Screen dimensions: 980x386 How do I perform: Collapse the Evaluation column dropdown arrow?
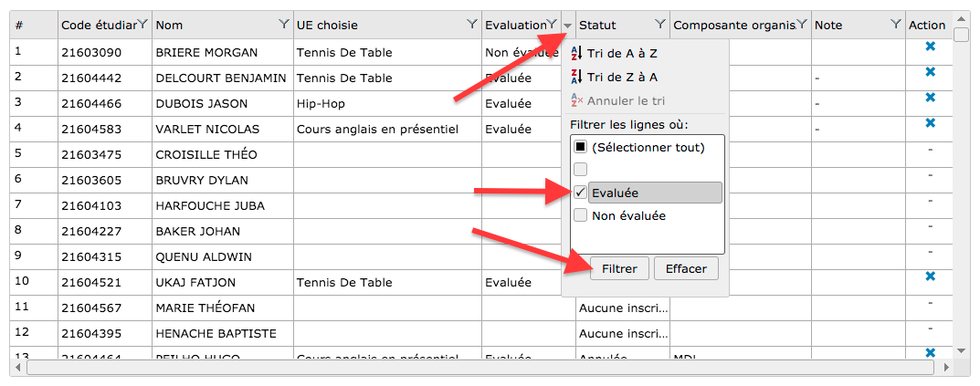coord(568,26)
